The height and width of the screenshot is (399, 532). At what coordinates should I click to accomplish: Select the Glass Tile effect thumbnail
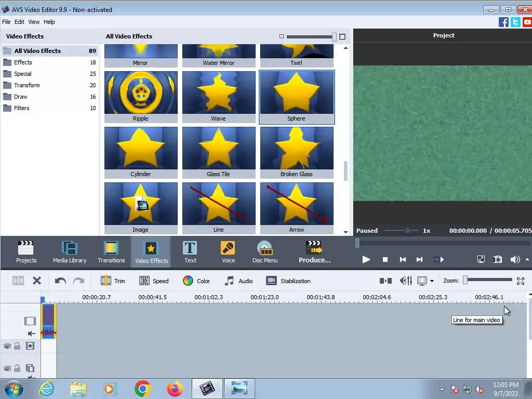point(219,152)
